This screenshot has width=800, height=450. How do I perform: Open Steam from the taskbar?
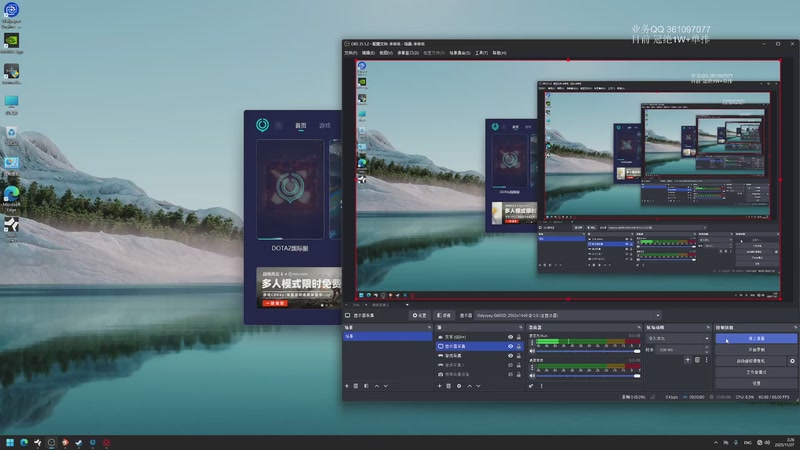[x=79, y=442]
